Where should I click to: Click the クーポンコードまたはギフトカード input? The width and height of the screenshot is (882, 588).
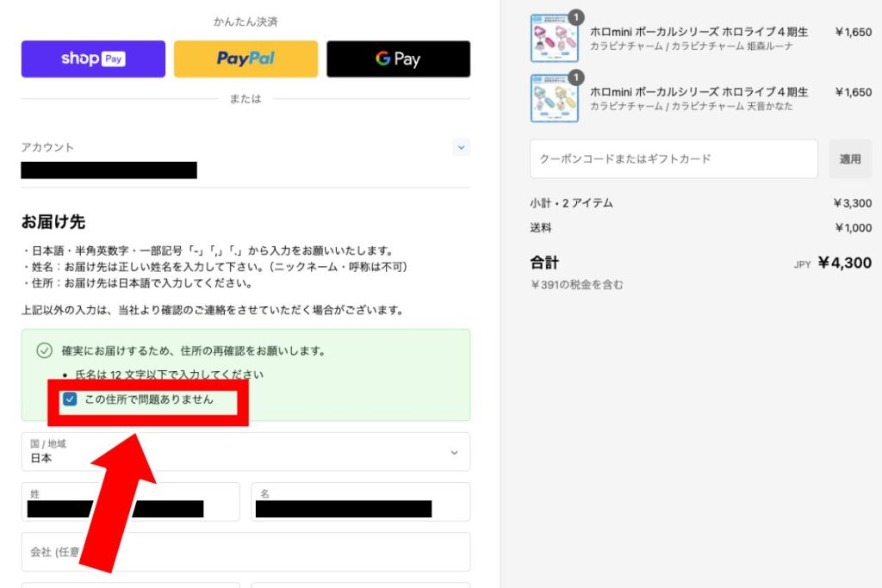tap(674, 159)
